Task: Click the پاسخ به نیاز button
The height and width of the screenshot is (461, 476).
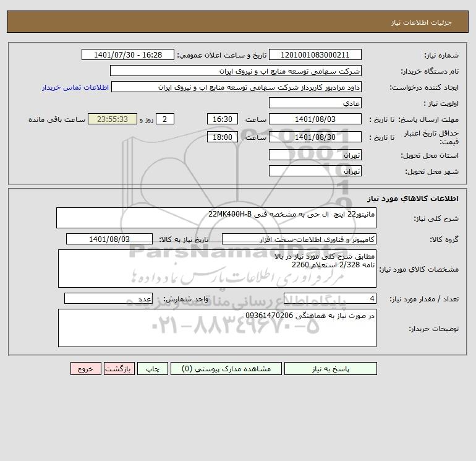Action: click(x=331, y=369)
